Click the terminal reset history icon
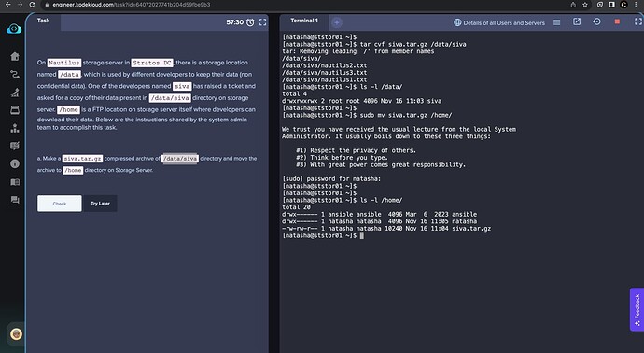 point(596,21)
